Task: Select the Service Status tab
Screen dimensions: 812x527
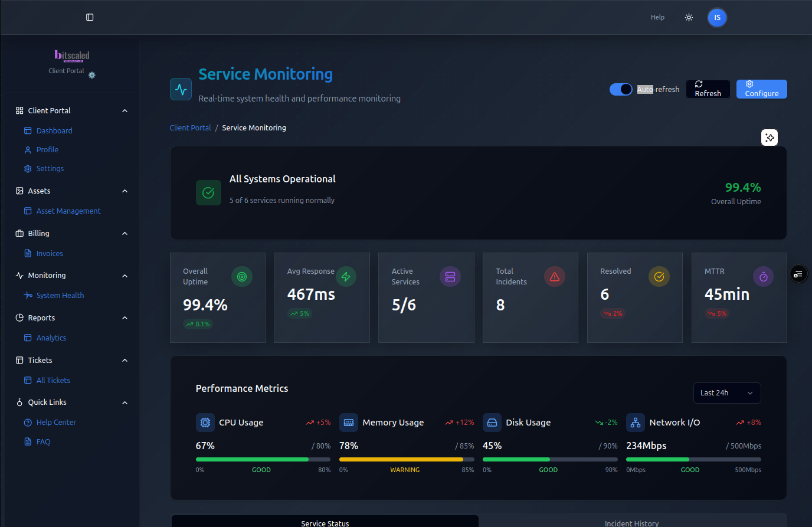Action: (325, 523)
